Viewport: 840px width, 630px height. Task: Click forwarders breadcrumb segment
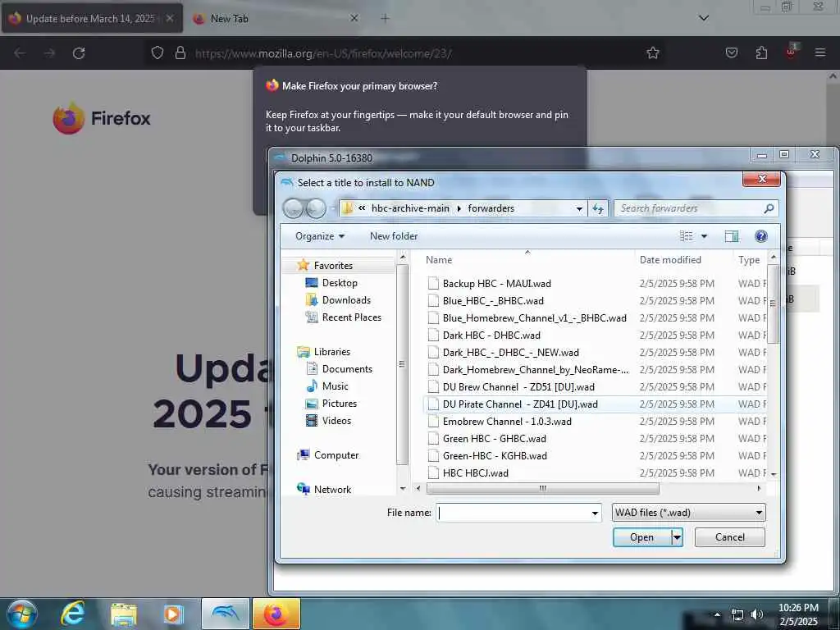point(491,208)
